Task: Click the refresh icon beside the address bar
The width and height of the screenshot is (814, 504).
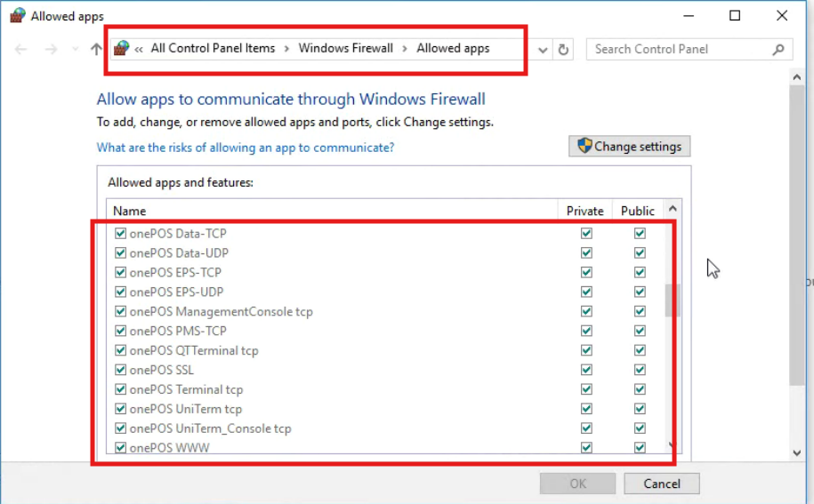Action: click(x=563, y=50)
